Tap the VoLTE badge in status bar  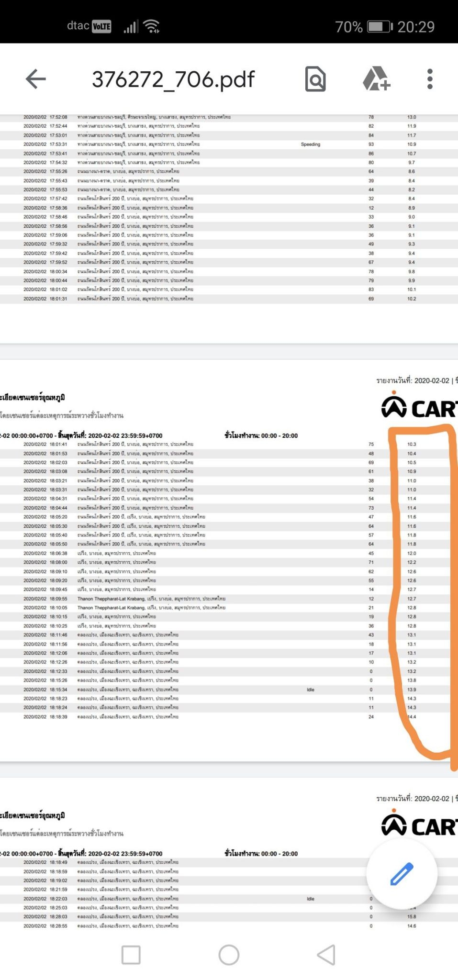(x=101, y=26)
